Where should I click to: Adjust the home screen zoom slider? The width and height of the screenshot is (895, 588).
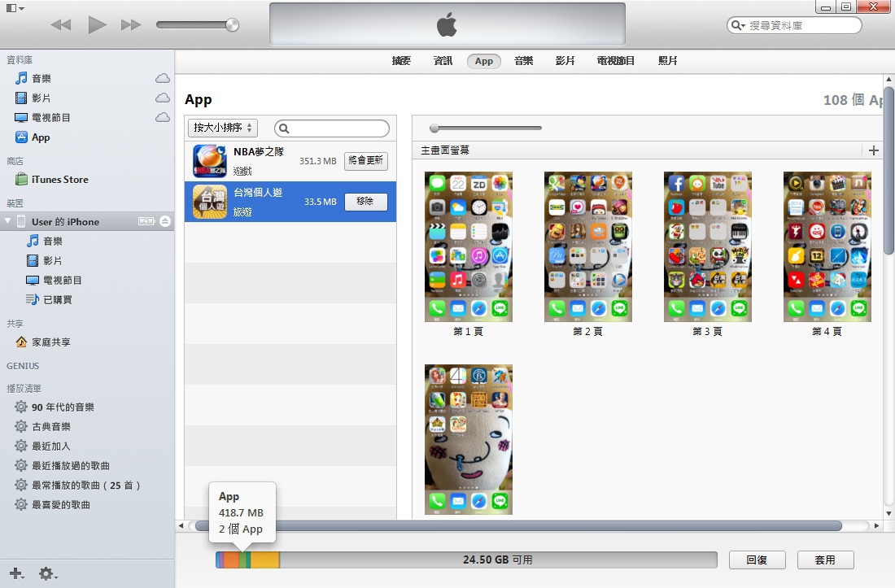tap(434, 128)
